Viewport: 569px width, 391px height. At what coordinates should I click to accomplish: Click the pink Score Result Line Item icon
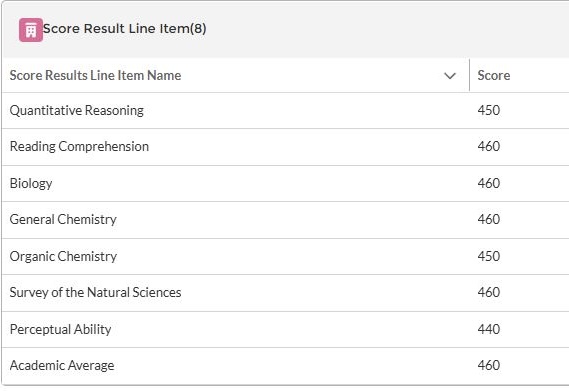pos(31,30)
